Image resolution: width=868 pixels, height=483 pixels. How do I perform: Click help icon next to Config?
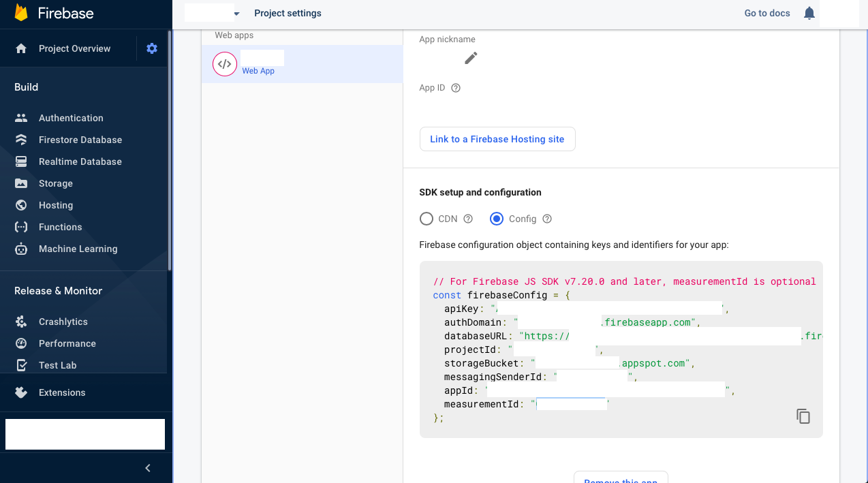point(547,219)
